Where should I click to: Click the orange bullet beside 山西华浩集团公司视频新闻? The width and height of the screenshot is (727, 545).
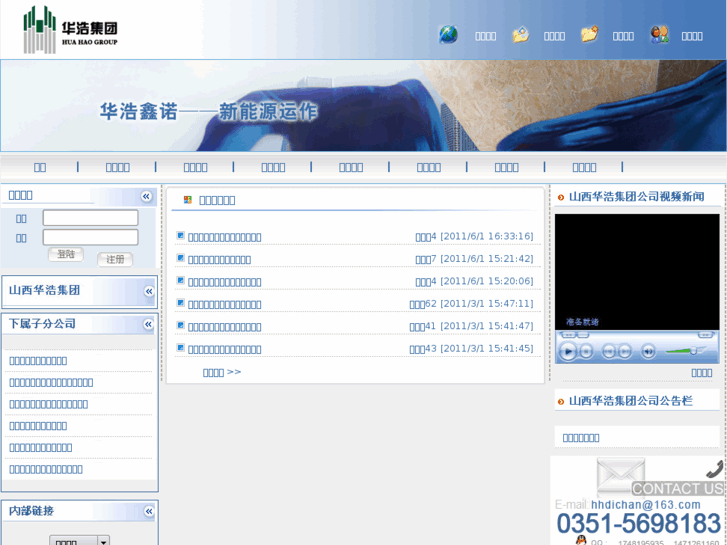tap(561, 198)
